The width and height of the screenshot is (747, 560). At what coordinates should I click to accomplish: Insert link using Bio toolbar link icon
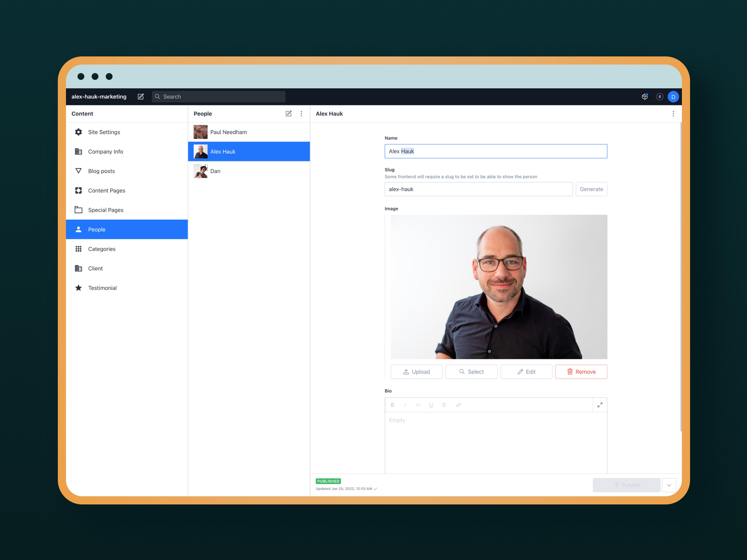coord(458,405)
